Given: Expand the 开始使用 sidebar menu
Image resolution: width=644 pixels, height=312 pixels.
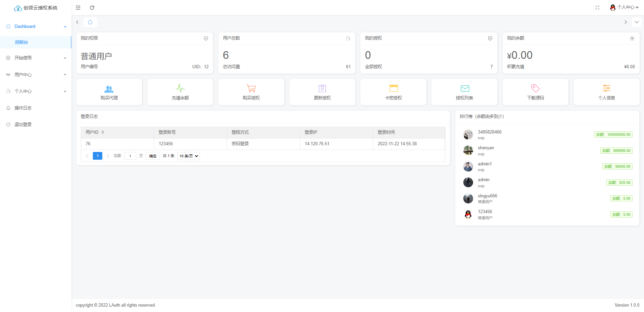Looking at the screenshot, I should 36,58.
